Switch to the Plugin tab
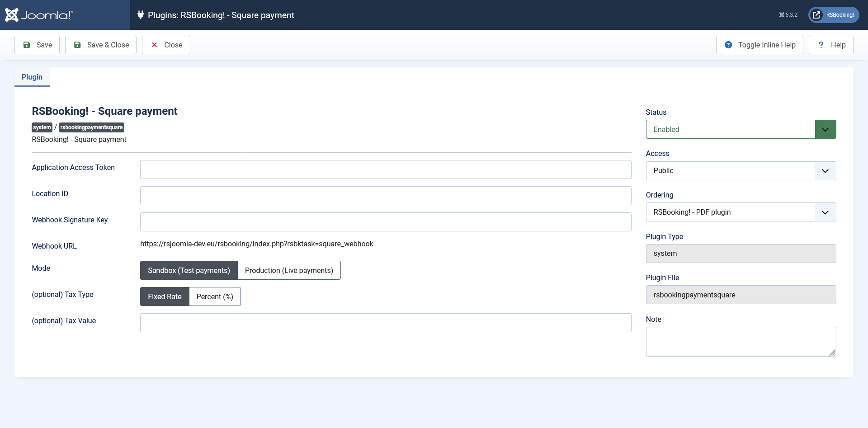Screen dimensions: 868x428 [32, 77]
